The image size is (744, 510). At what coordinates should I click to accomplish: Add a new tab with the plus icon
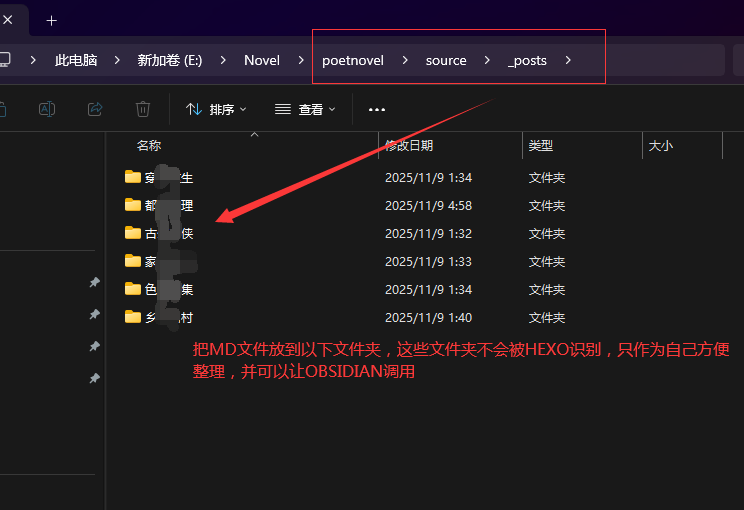pyautogui.click(x=52, y=20)
